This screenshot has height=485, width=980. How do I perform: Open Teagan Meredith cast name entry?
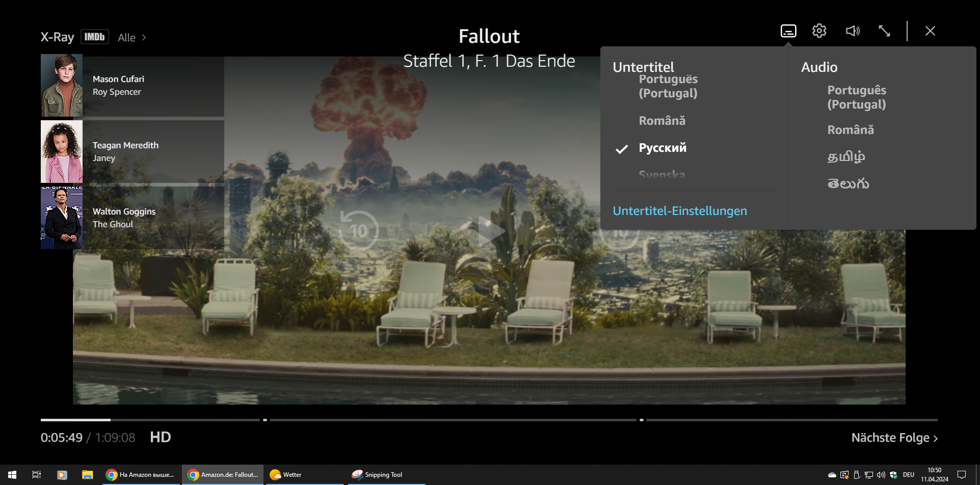[125, 145]
